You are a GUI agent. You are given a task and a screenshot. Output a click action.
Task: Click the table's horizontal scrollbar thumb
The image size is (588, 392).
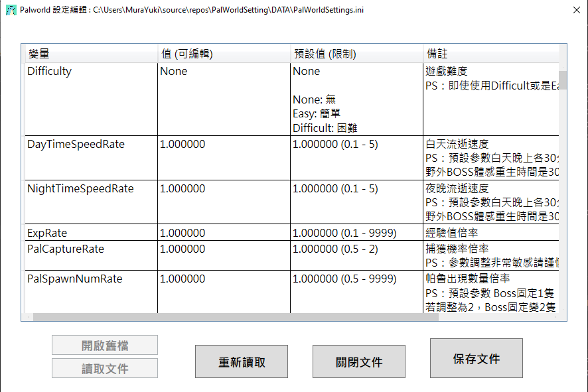pyautogui.click(x=236, y=317)
